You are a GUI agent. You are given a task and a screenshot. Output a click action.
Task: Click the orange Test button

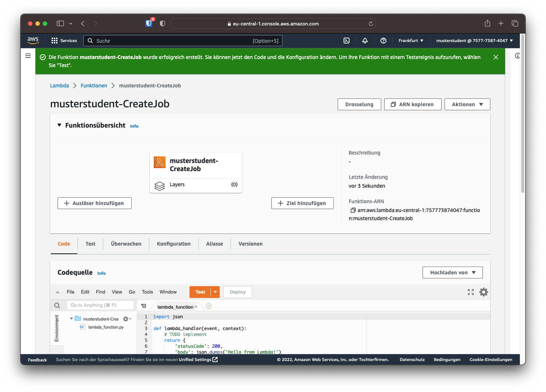(200, 292)
